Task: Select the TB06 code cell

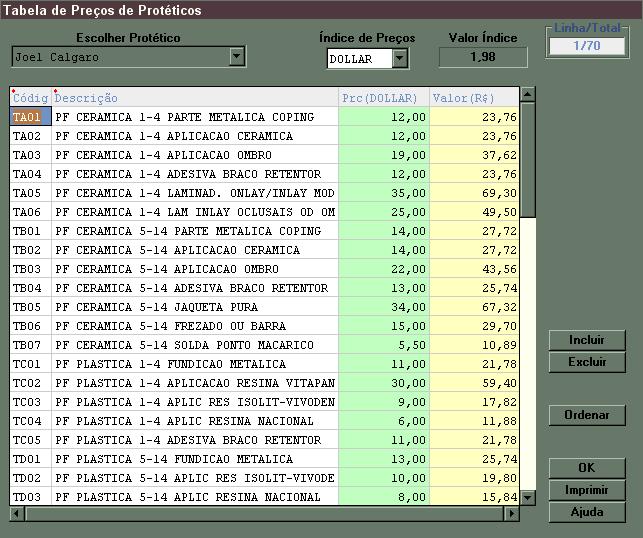Action: click(31, 326)
